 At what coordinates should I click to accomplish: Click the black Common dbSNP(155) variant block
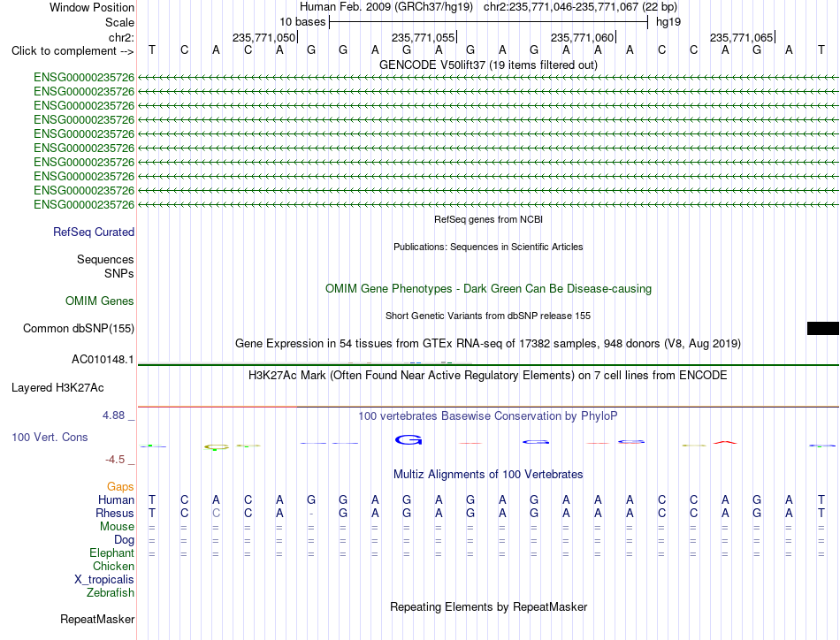(x=823, y=328)
